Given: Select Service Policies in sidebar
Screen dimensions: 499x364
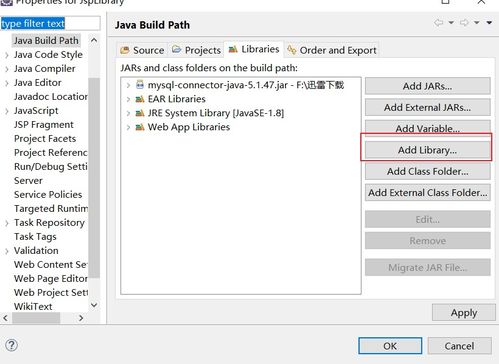Looking at the screenshot, I should pos(48,195).
